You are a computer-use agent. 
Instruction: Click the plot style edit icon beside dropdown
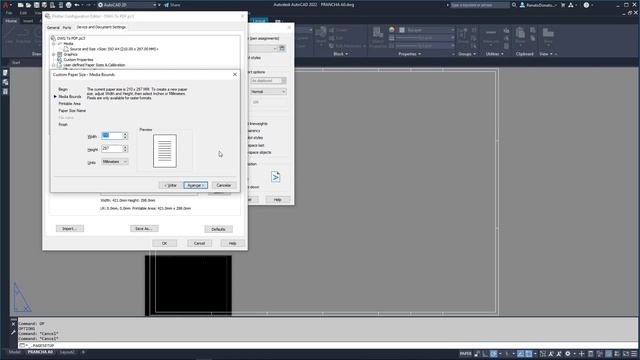point(282,48)
